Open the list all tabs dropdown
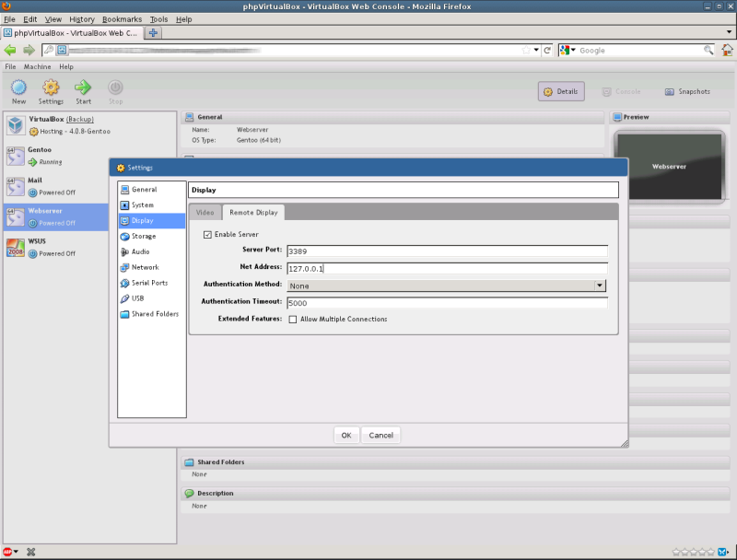 tap(729, 32)
